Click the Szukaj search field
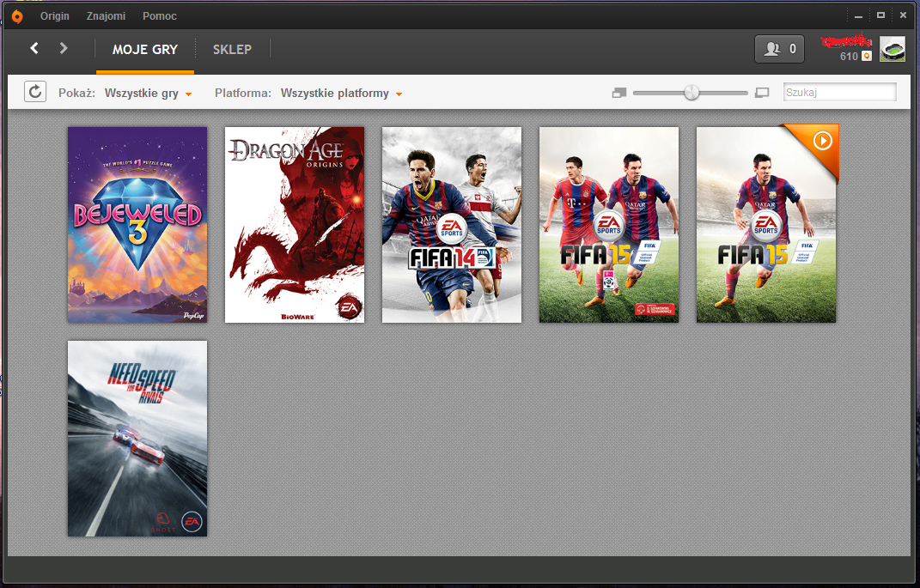This screenshot has width=920, height=588. coord(839,92)
